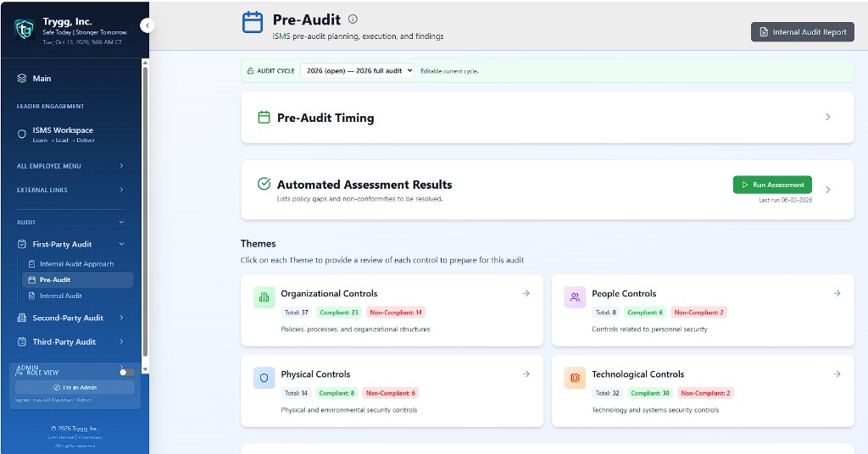Click the ISMS Workspace shield icon
The image size is (868, 454).
pyautogui.click(x=21, y=134)
